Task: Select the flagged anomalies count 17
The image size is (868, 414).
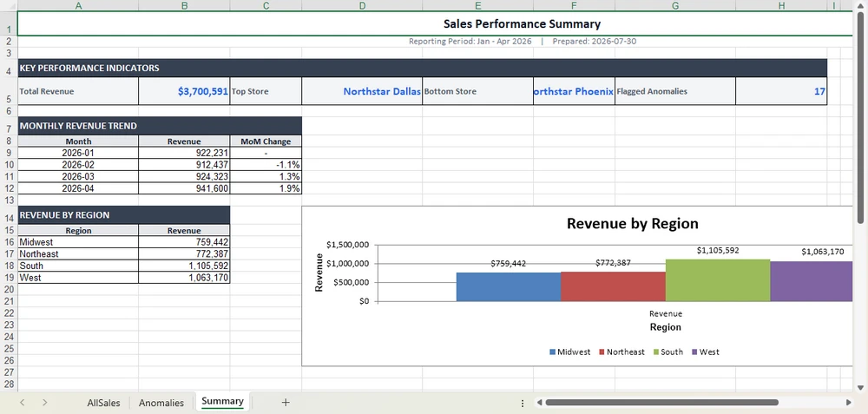Action: point(781,91)
